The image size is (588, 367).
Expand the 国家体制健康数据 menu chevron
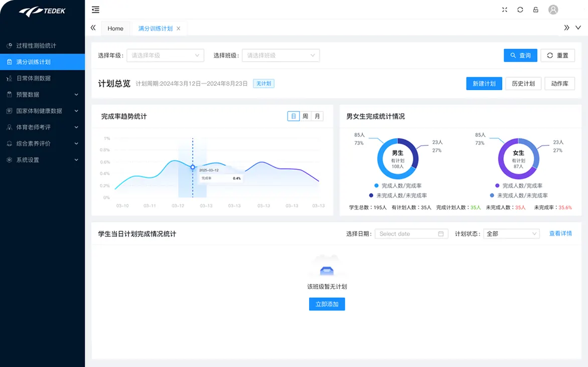[x=76, y=111]
